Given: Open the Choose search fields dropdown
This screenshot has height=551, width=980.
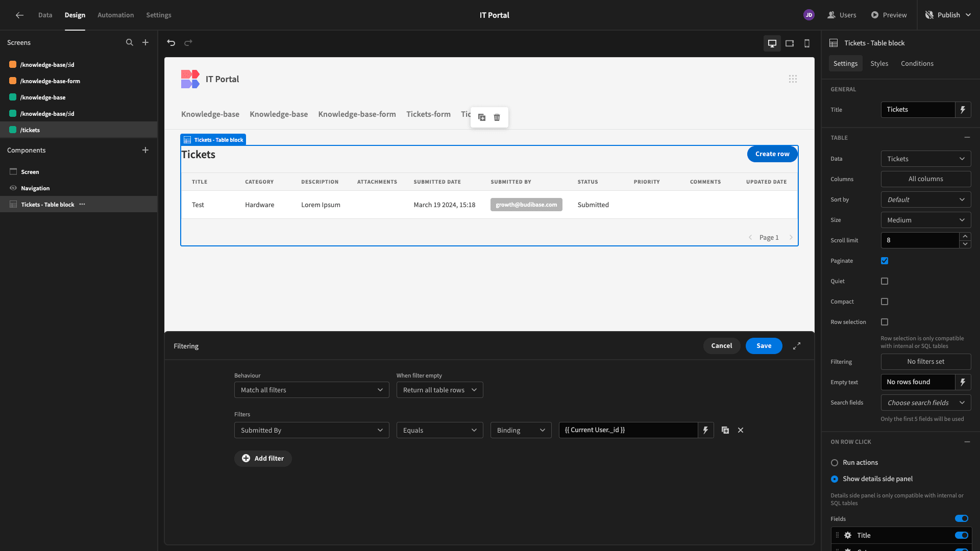Looking at the screenshot, I should pyautogui.click(x=926, y=403).
